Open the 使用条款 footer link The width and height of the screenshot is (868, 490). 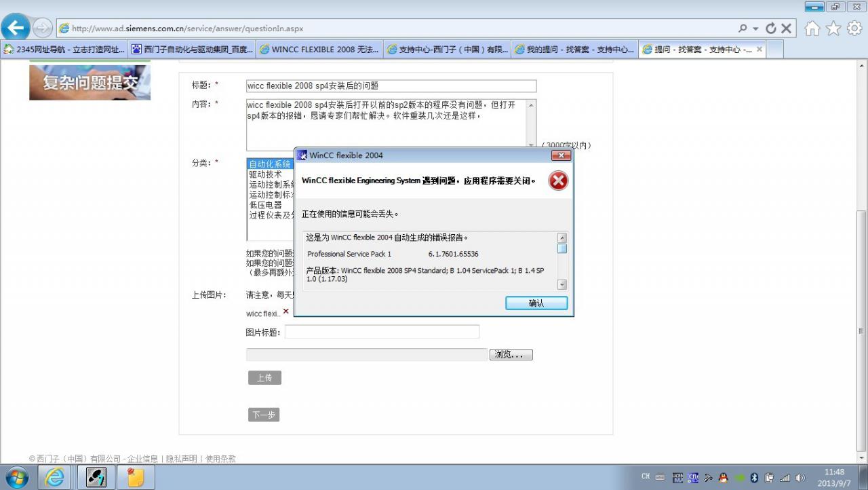(220, 459)
